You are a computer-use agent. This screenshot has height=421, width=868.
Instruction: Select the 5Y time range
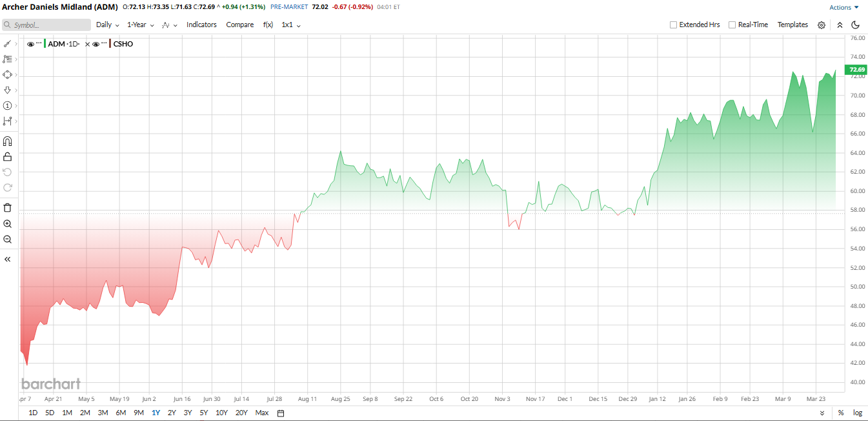203,413
